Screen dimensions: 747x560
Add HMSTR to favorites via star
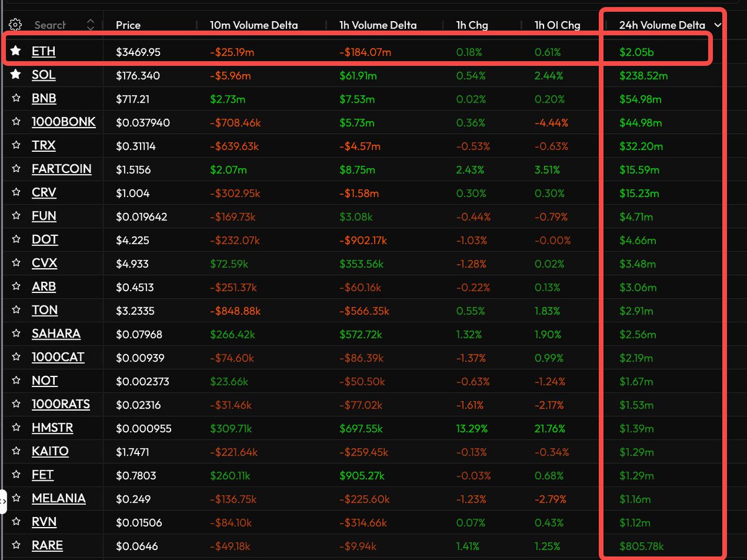click(x=16, y=428)
